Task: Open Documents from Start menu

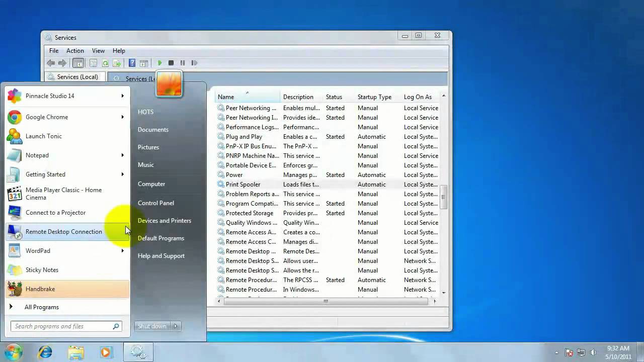Action: point(153,129)
